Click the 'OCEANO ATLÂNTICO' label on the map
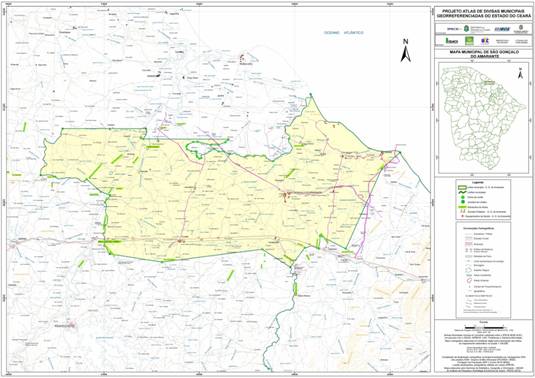 coord(344,33)
